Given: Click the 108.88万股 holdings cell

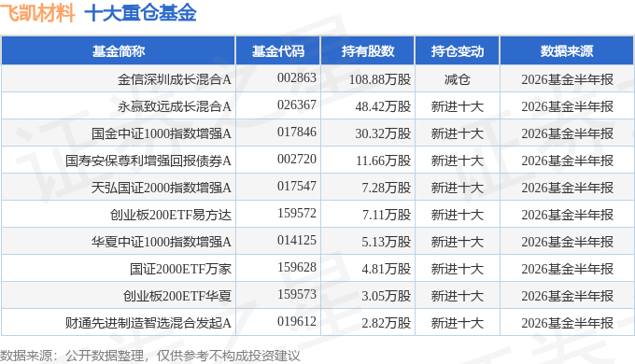Looking at the screenshot, I should [380, 79].
